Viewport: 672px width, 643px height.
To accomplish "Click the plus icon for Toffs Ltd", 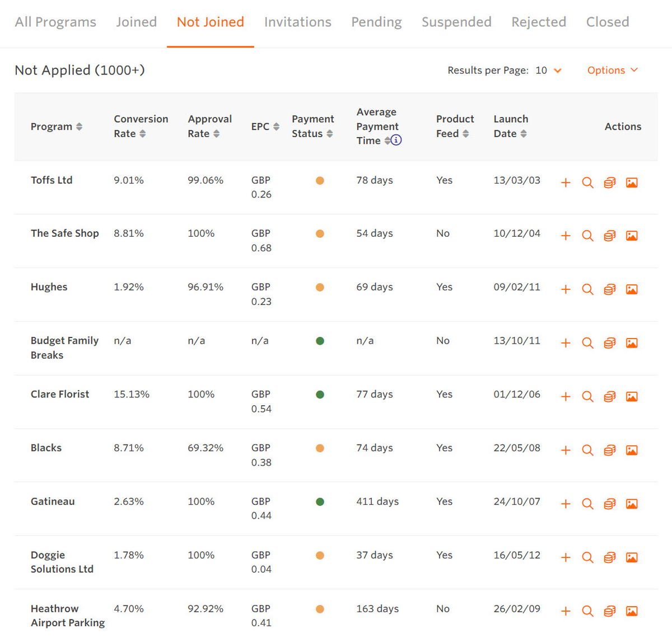I will click(x=566, y=183).
